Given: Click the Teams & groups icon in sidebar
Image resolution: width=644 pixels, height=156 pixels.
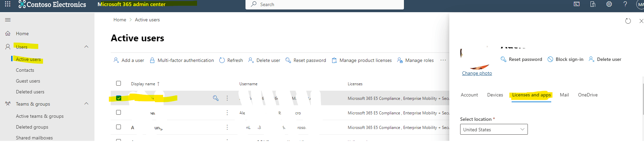Looking at the screenshot, I should (8, 104).
